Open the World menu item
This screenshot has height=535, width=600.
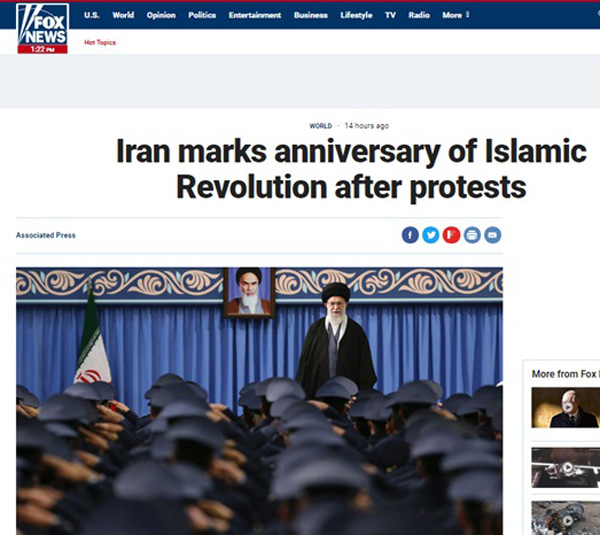(x=123, y=15)
